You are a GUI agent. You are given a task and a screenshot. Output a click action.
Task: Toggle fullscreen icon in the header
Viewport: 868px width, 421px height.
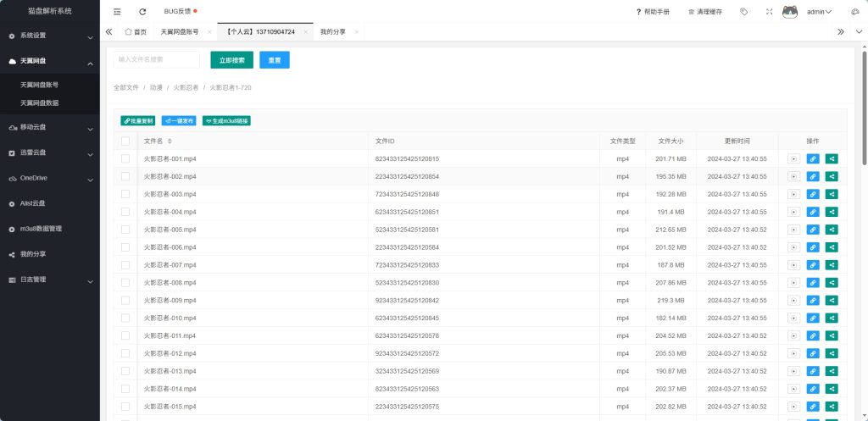769,12
